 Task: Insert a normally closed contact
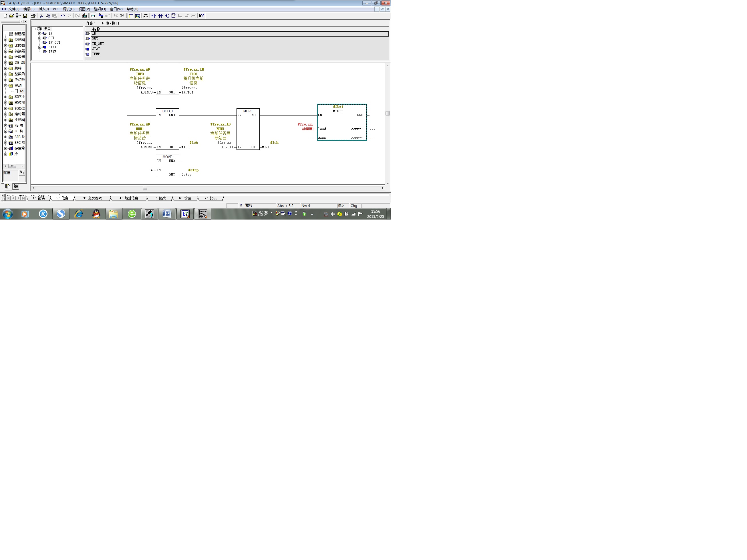click(160, 16)
